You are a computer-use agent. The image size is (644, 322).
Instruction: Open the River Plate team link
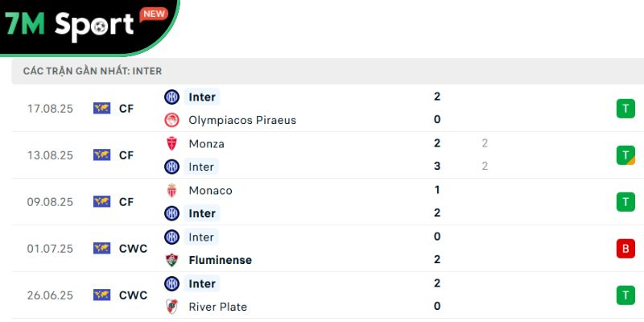coord(217,307)
